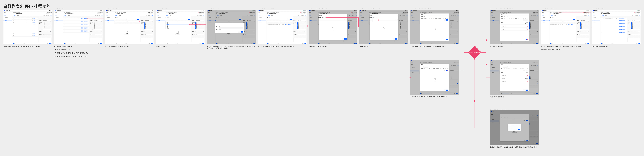Click the red delete tag beside the 01:00 – 01:30 slot

[527, 25]
